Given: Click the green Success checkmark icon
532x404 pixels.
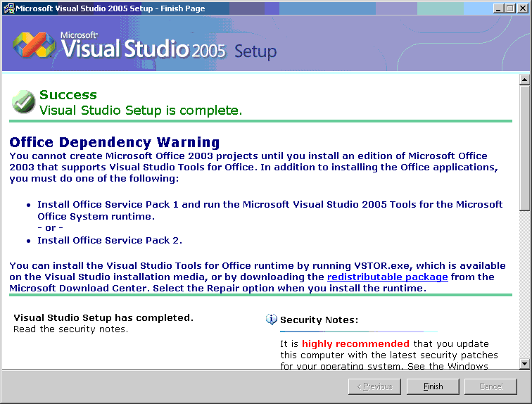Looking at the screenshot, I should 23,102.
